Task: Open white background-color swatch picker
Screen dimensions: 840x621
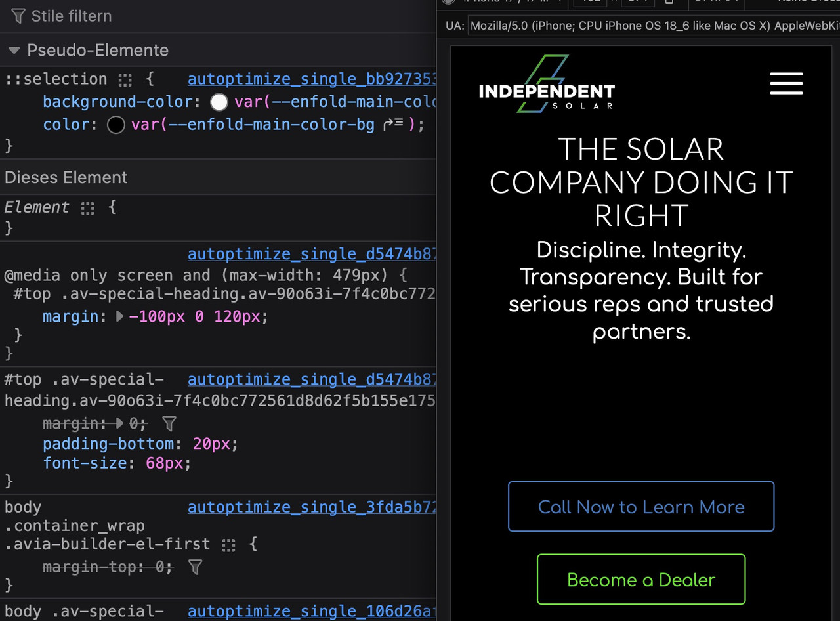Action: click(x=219, y=102)
